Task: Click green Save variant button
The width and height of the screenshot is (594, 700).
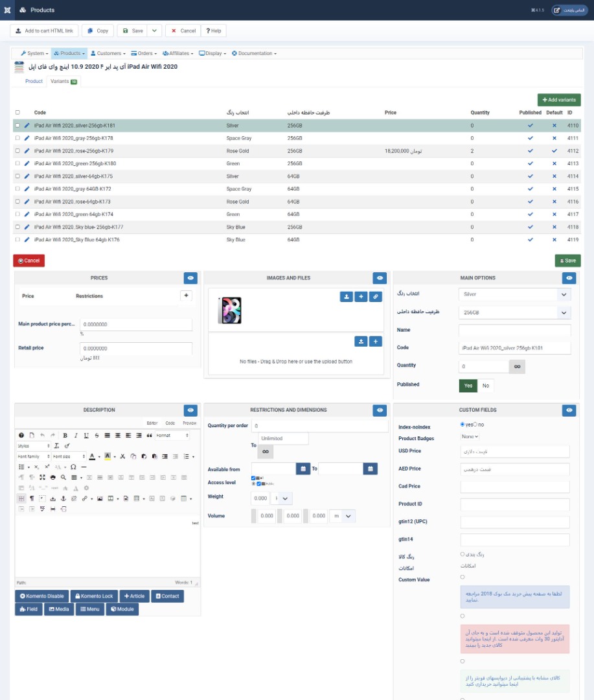Action: pos(567,261)
